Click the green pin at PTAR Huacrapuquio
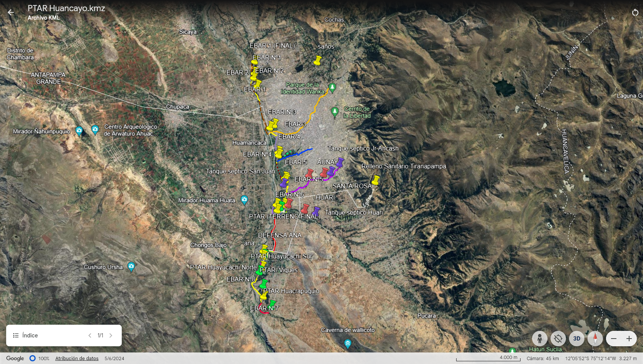 264,284
